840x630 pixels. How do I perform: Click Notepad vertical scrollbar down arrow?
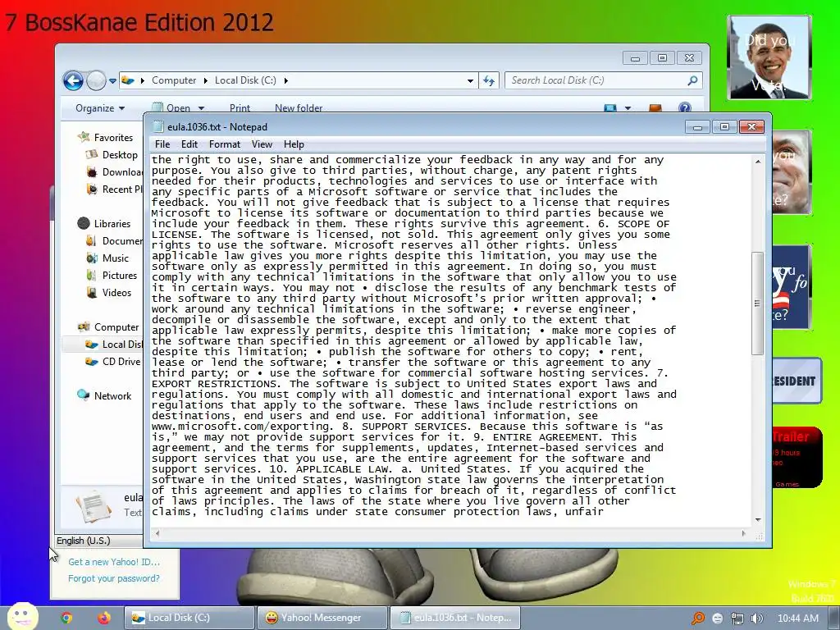757,519
